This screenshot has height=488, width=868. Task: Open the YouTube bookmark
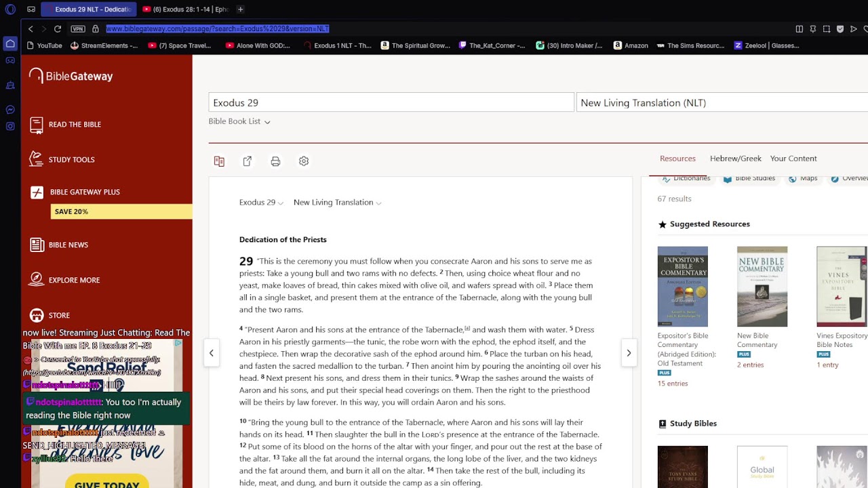pos(44,45)
